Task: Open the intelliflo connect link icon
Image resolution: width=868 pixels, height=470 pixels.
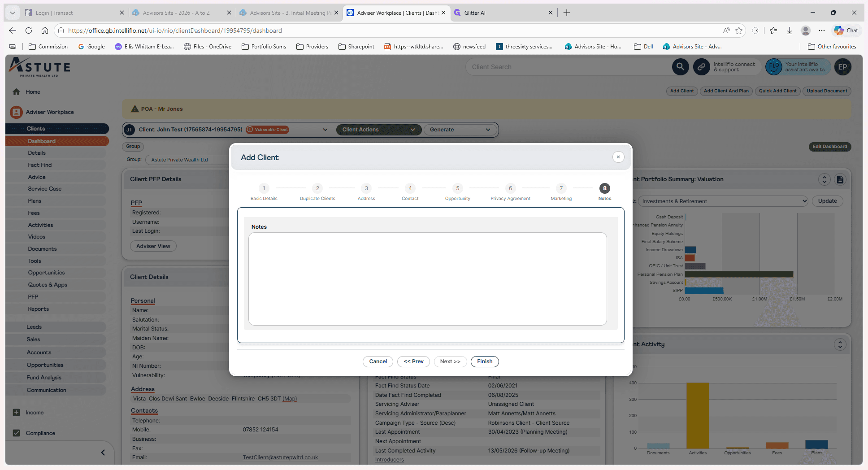Action: (x=701, y=67)
